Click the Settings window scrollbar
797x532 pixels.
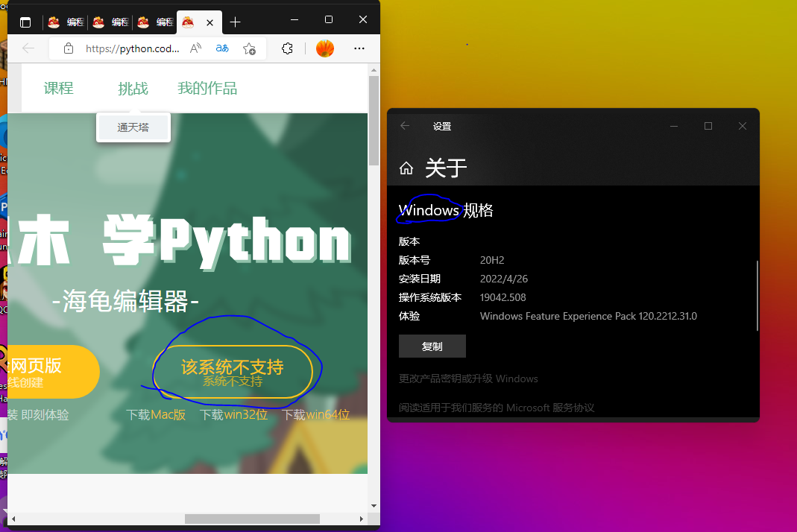pos(757,296)
